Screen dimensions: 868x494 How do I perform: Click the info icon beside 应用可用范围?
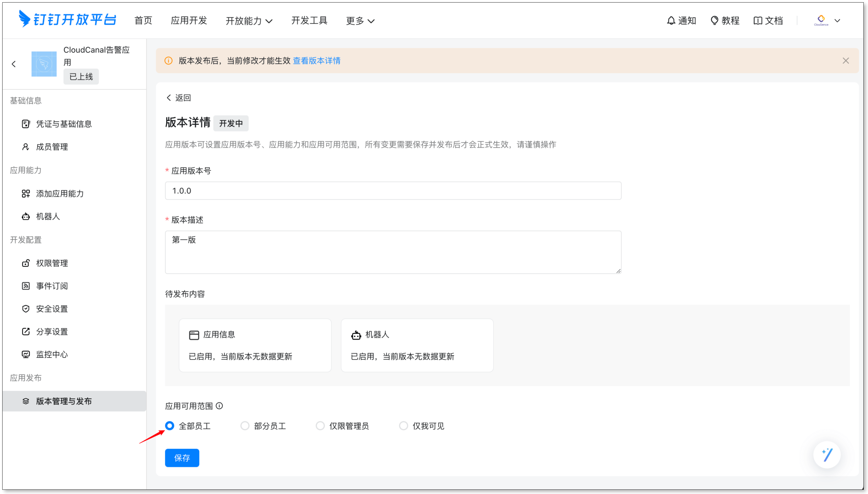pyautogui.click(x=219, y=406)
